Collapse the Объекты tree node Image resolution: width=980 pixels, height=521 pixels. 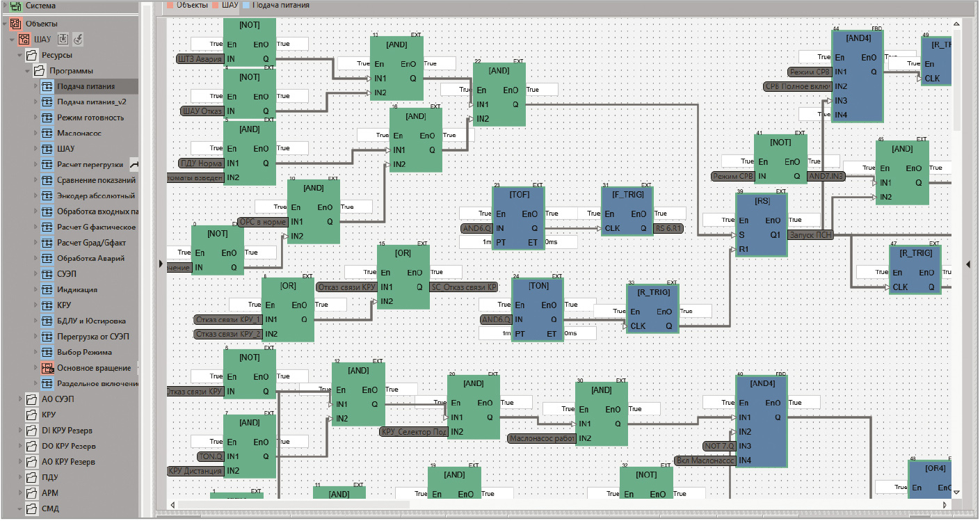4,24
